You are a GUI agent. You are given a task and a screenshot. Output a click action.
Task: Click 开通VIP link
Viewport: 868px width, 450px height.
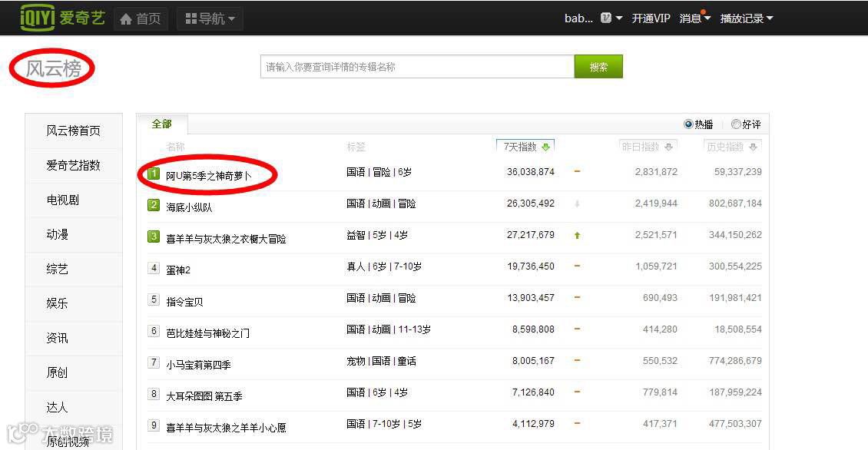pyautogui.click(x=651, y=18)
